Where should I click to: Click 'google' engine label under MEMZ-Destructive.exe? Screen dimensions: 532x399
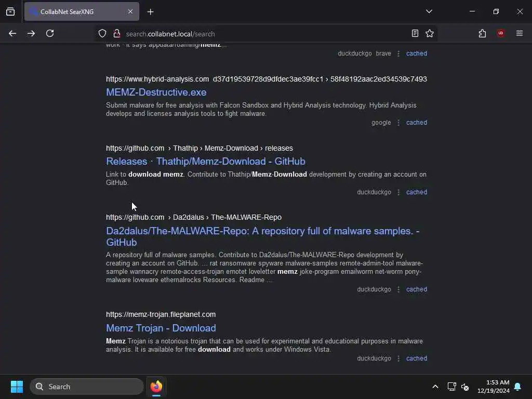pos(381,123)
